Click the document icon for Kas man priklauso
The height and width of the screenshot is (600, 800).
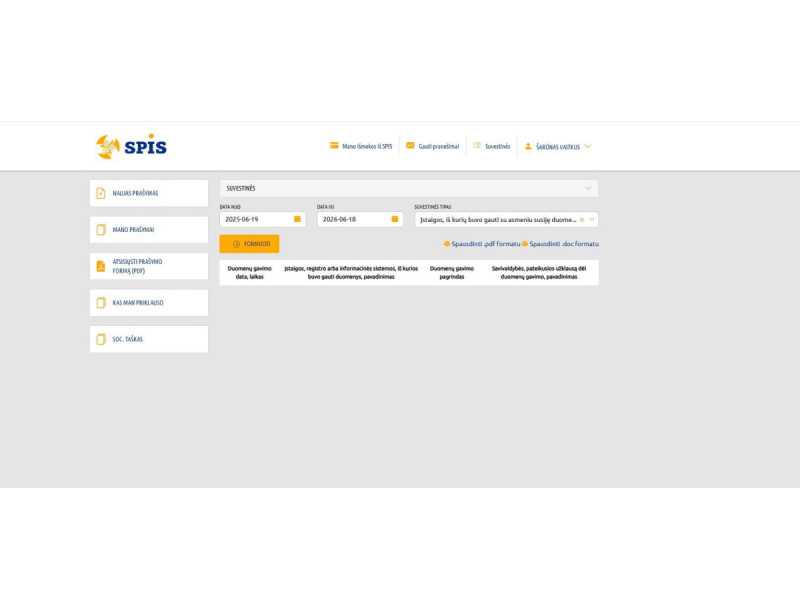click(x=101, y=303)
